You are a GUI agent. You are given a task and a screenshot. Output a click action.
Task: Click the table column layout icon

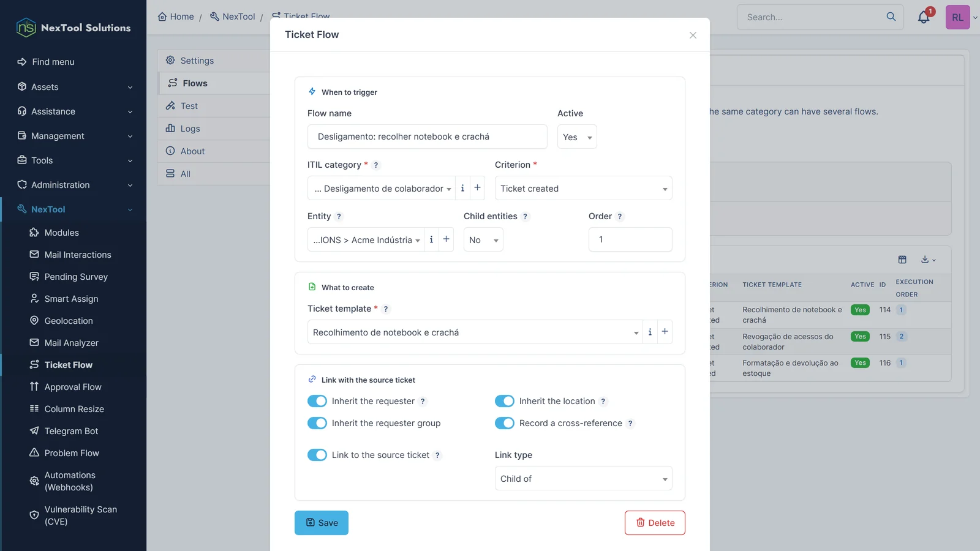pos(902,260)
